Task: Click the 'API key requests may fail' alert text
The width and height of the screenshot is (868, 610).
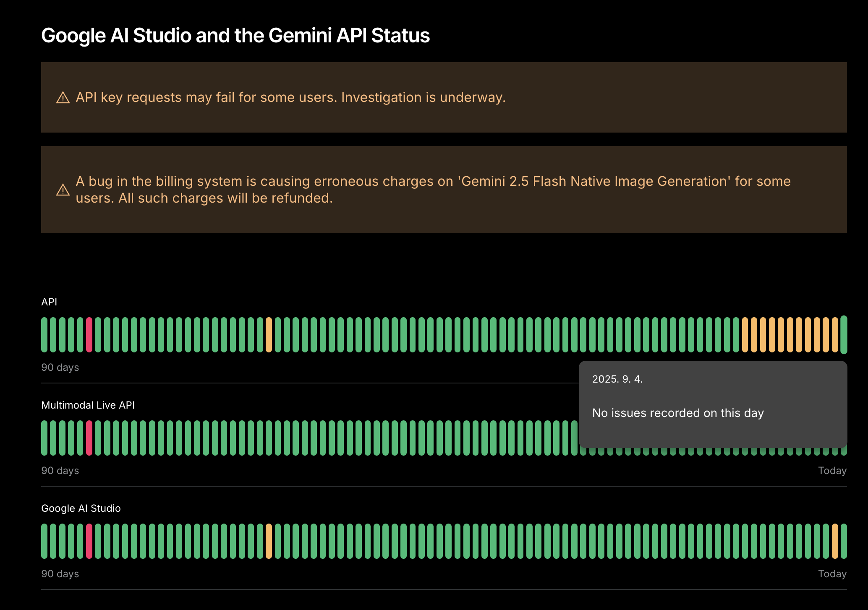Action: 290,97
